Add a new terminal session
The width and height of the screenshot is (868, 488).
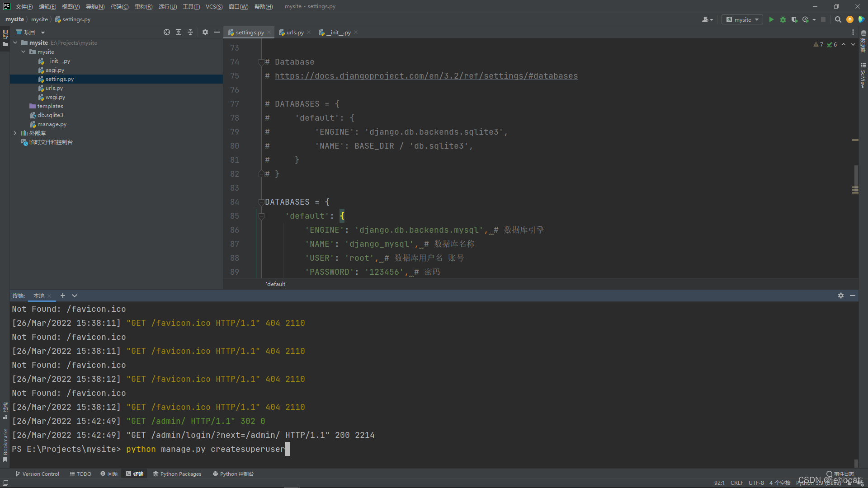(63, 296)
